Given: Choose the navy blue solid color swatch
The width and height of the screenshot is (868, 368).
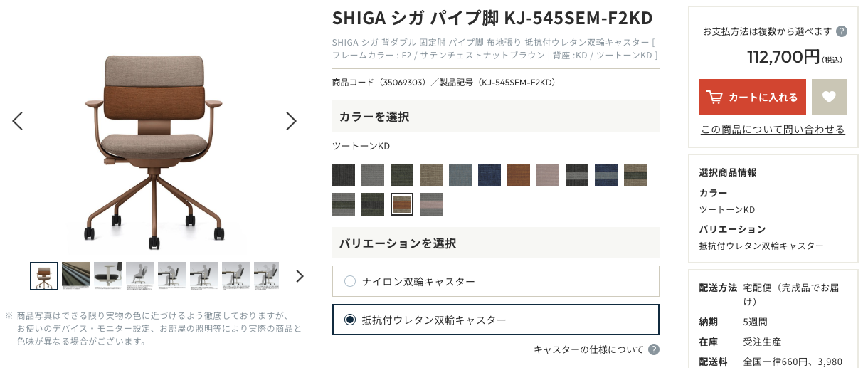Looking at the screenshot, I should click(489, 175).
